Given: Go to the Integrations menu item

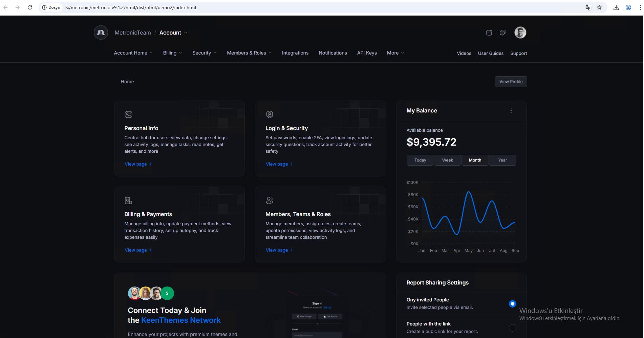Looking at the screenshot, I should pyautogui.click(x=295, y=53).
